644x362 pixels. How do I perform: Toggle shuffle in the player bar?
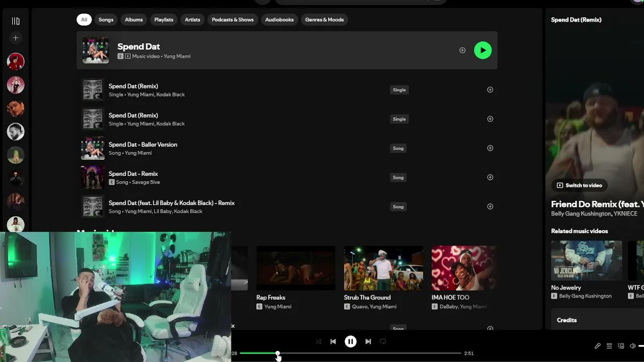[318, 341]
